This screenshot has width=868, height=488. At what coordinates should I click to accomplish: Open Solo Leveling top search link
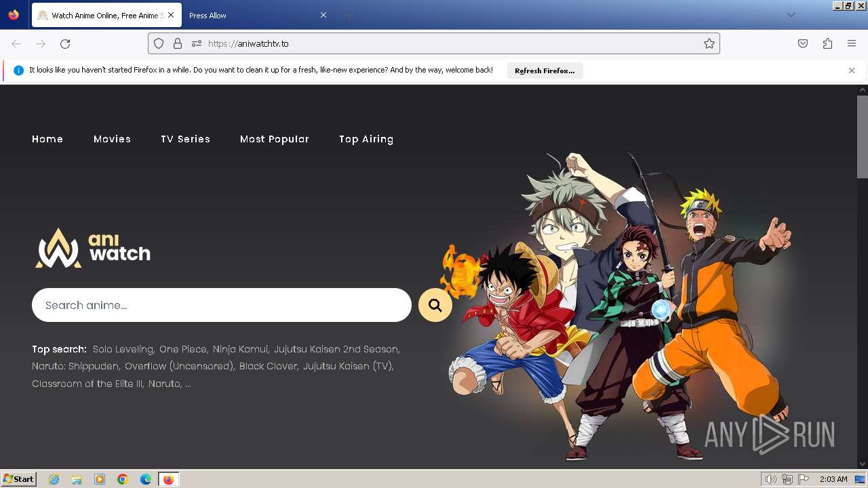point(124,349)
